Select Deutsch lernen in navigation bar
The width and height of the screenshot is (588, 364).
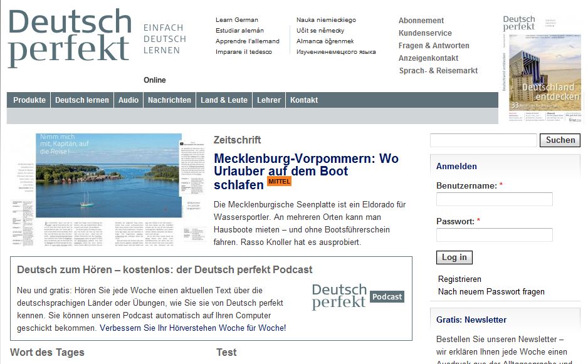click(x=81, y=100)
